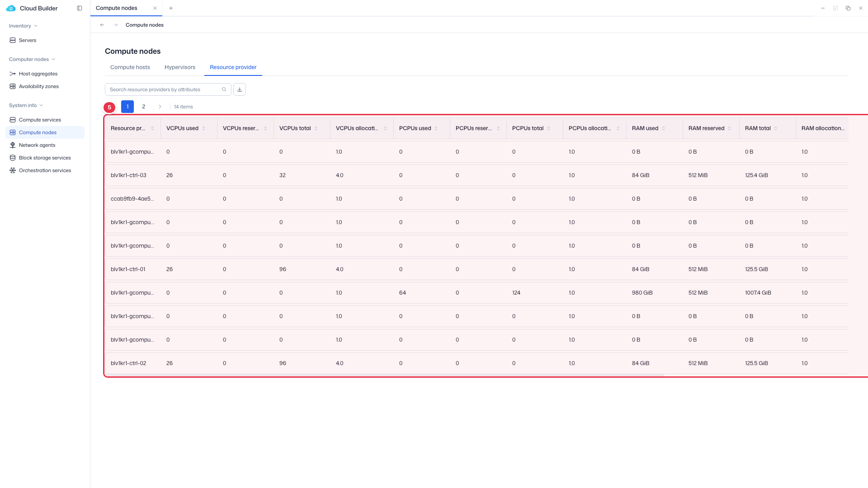Click the next page chevron
Screen dimensions: 868x488
tap(160, 107)
